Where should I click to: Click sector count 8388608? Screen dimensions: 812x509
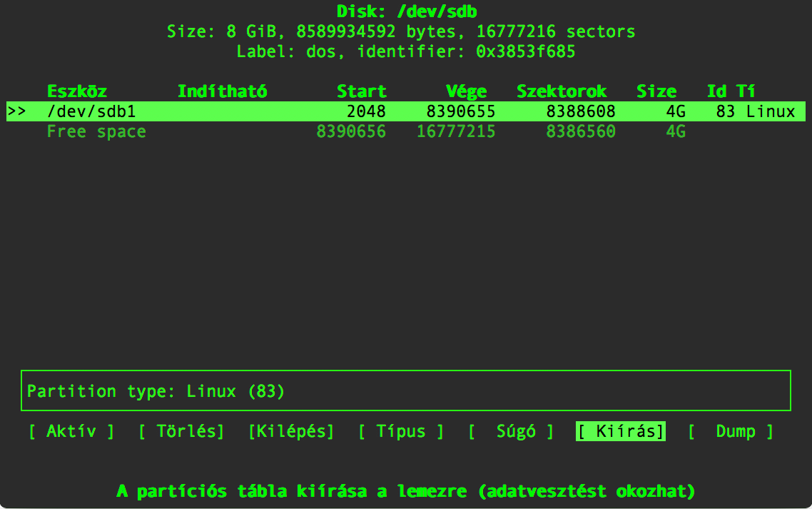click(581, 111)
